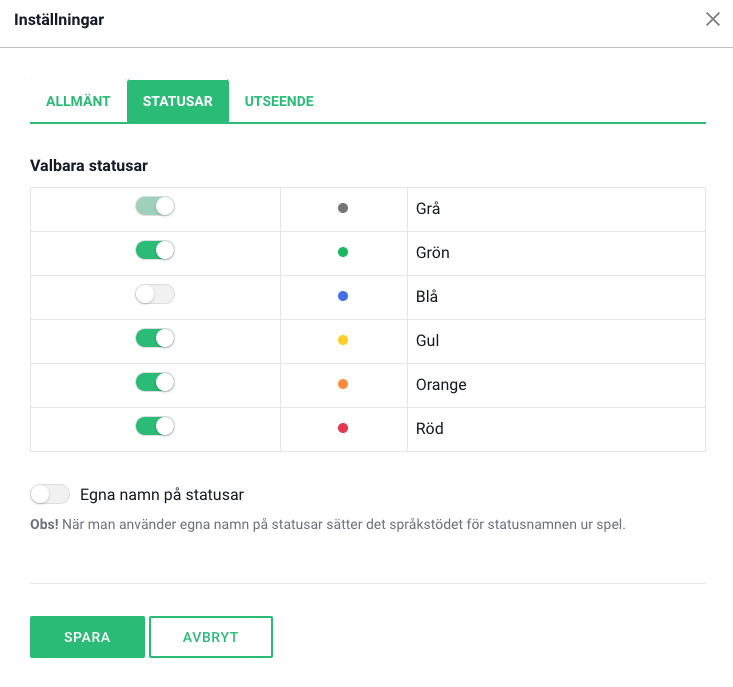The width and height of the screenshot is (733, 687).
Task: Click the orange color dot
Action: [x=343, y=385]
